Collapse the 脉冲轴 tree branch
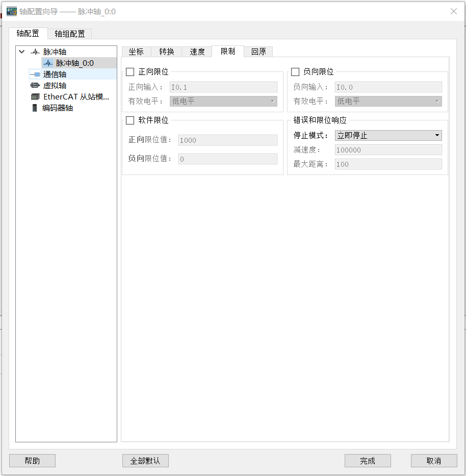Screen dimensions: 466x476 pos(21,51)
